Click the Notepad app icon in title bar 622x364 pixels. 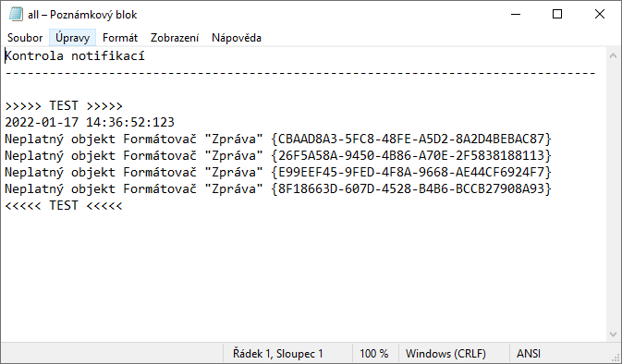pyautogui.click(x=16, y=14)
